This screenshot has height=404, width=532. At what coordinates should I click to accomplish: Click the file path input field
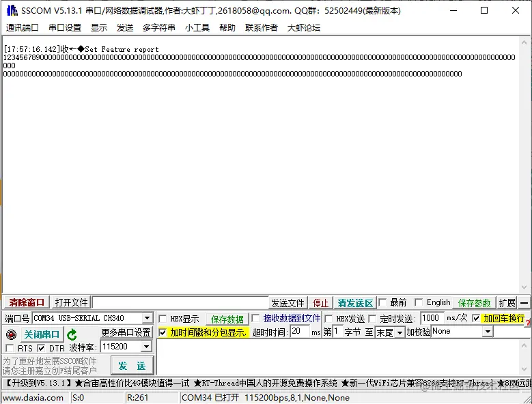coord(180,303)
